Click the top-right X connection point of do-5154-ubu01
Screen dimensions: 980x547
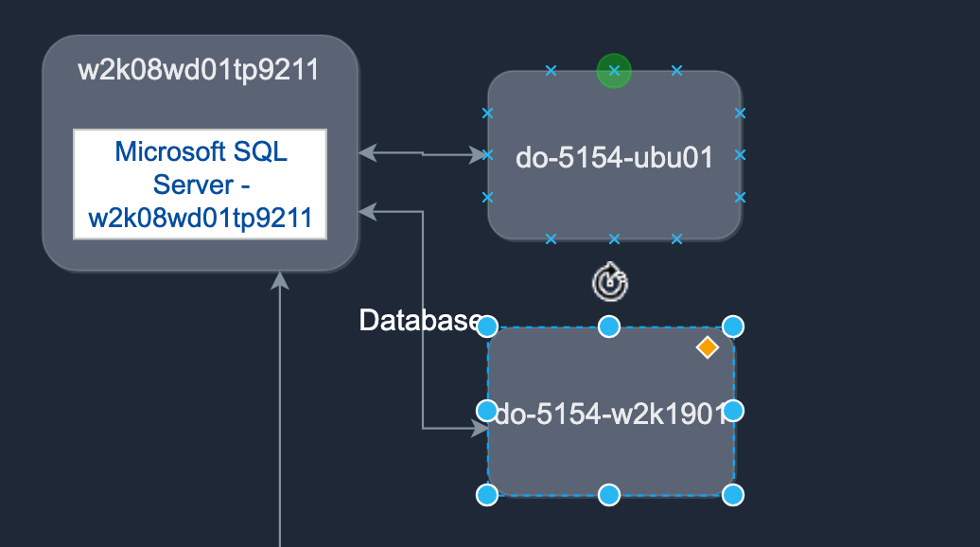coord(677,70)
